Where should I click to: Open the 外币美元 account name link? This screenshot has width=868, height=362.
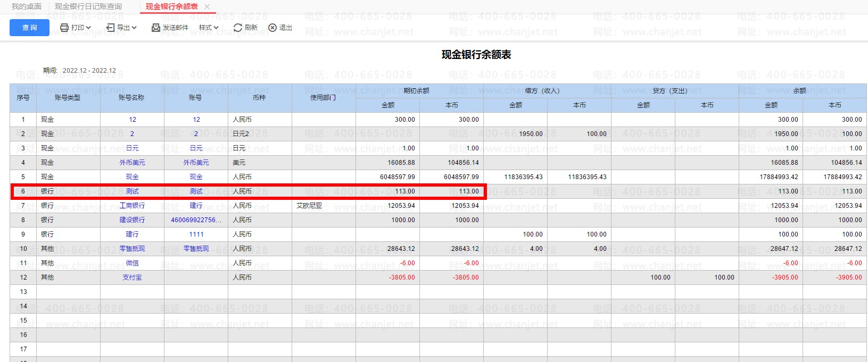pos(132,163)
